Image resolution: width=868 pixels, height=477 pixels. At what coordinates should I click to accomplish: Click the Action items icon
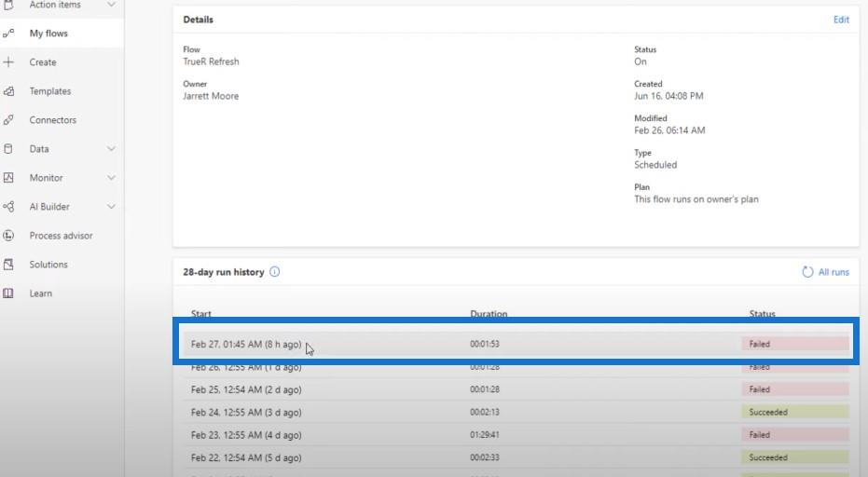coord(8,5)
